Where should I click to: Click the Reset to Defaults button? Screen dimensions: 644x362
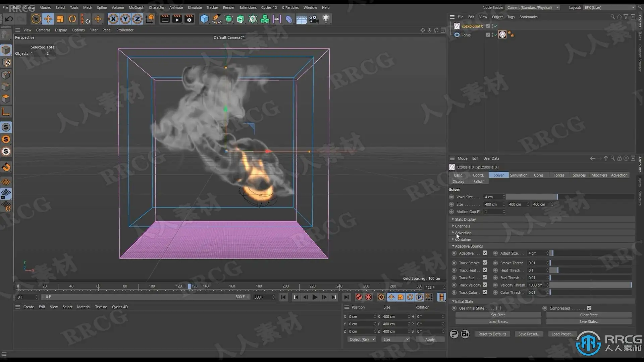492,334
